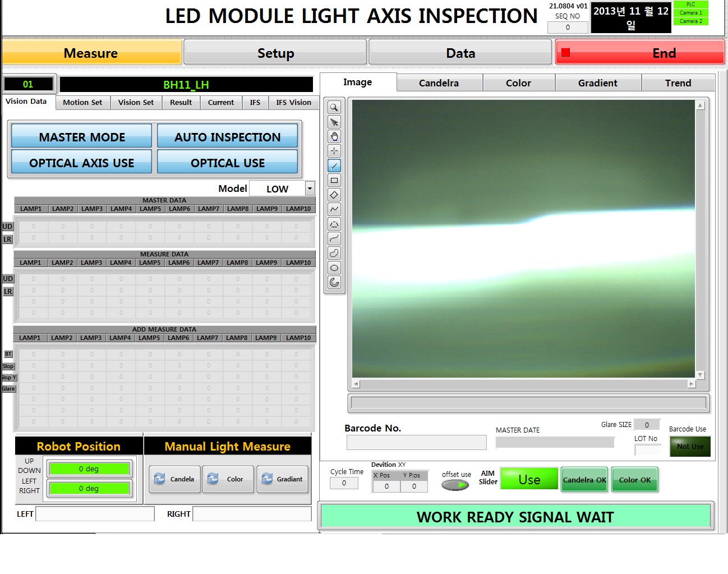Screen dimensions: 728x574
Task: Select the Line drawing tool
Action: click(x=334, y=166)
